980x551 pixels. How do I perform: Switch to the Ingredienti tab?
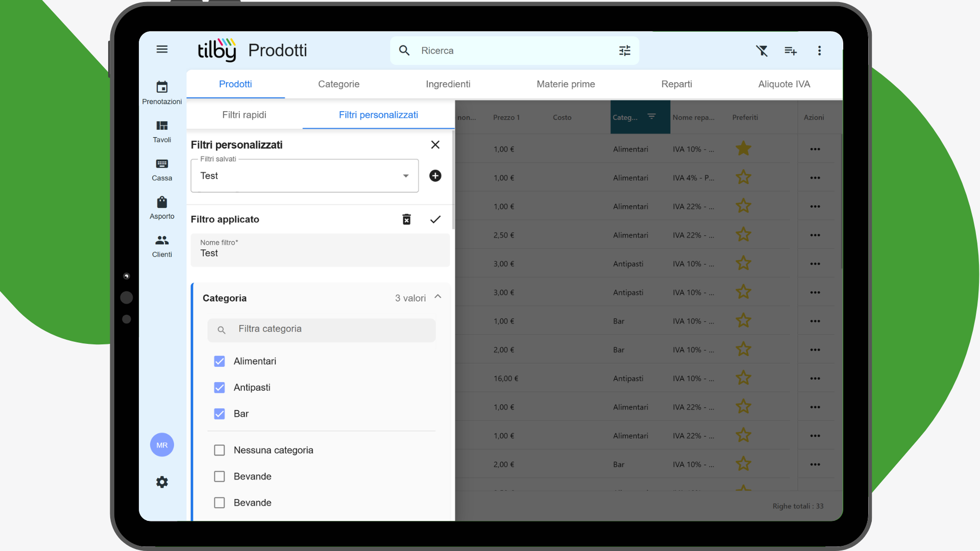(x=448, y=84)
